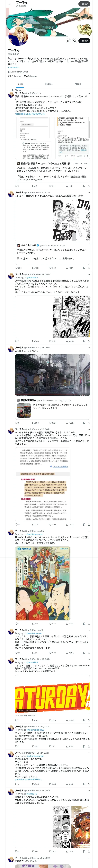Click Follow button beside the profile search

[84, 41]
